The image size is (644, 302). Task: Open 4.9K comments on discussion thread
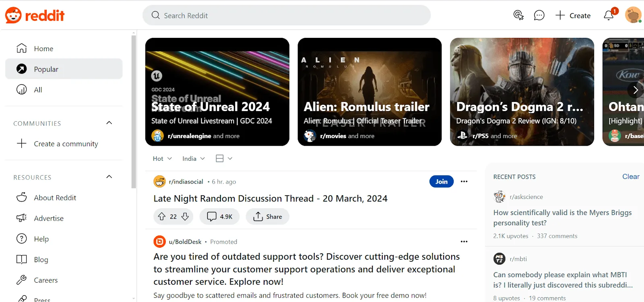220,217
